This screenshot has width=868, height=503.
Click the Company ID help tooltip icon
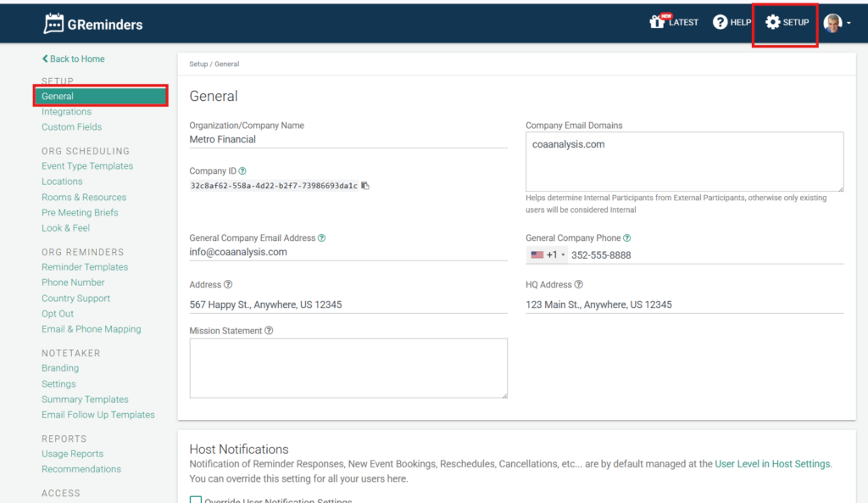(x=242, y=171)
